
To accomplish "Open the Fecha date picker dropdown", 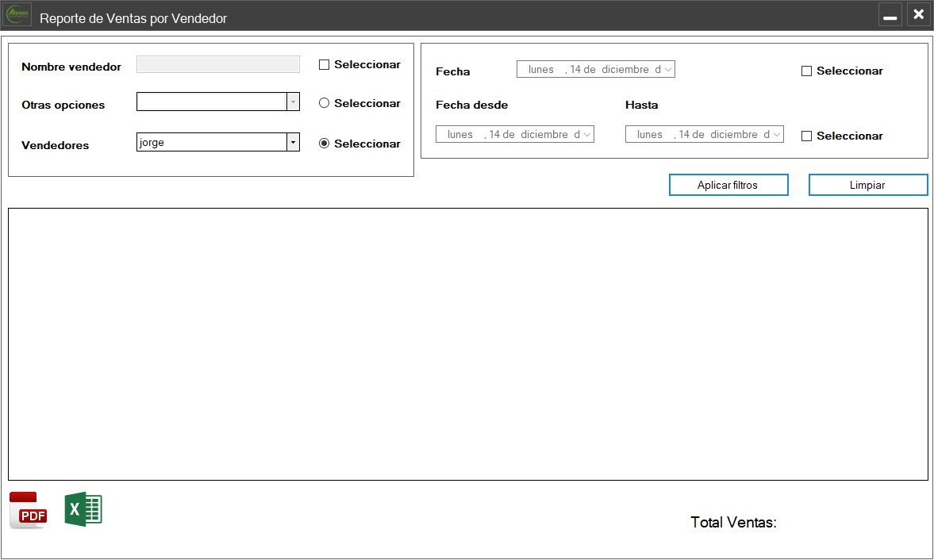I will (x=668, y=70).
